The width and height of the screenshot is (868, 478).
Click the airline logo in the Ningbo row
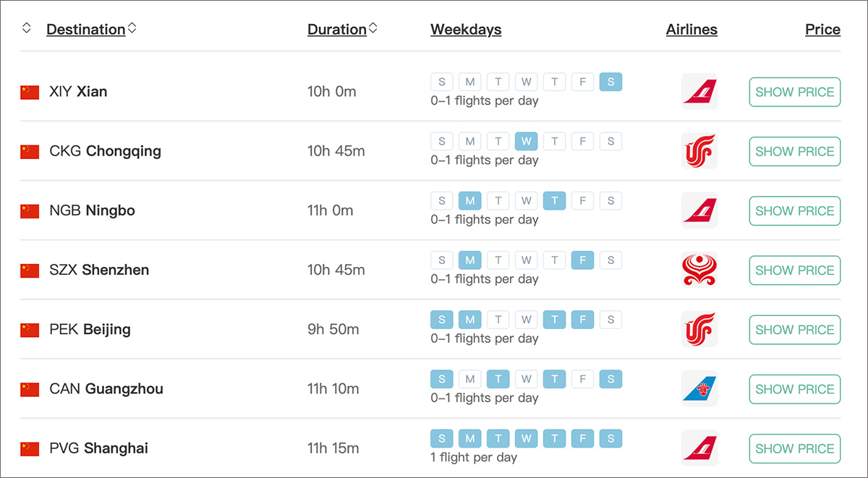[x=699, y=210]
